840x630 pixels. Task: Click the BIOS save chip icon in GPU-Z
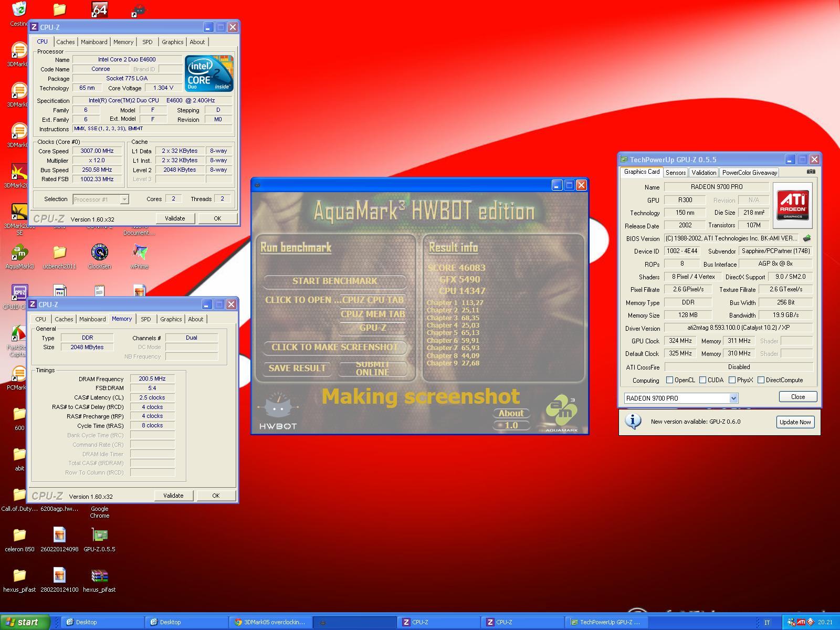click(x=807, y=238)
